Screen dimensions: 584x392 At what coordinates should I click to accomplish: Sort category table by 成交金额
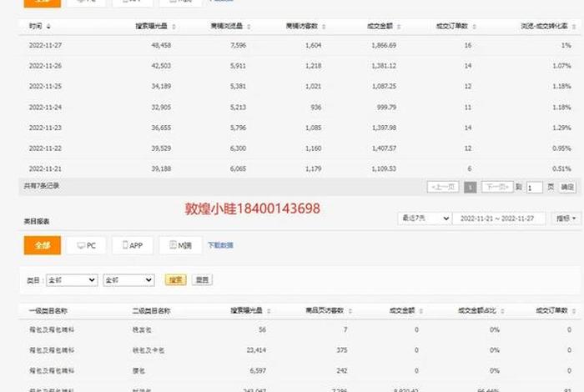pyautogui.click(x=420, y=311)
